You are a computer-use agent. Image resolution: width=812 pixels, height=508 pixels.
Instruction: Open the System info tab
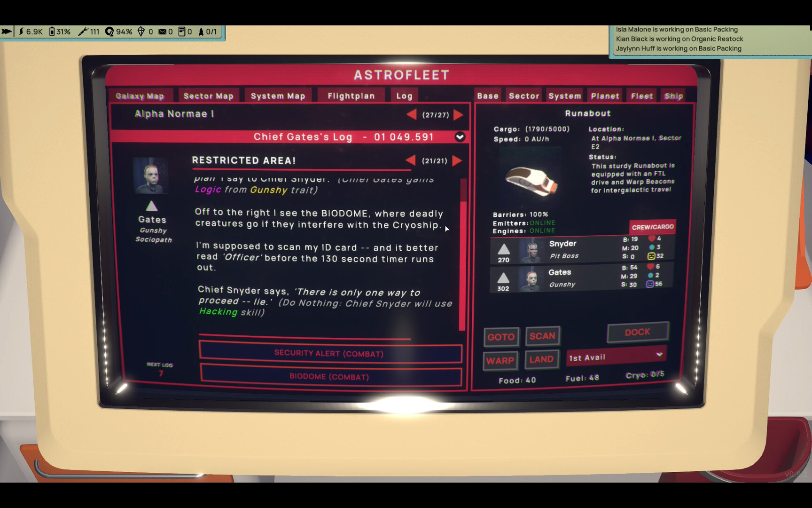[565, 96]
